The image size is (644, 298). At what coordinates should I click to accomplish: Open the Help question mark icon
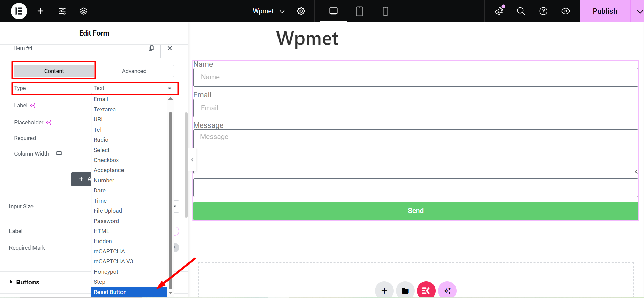pyautogui.click(x=543, y=11)
